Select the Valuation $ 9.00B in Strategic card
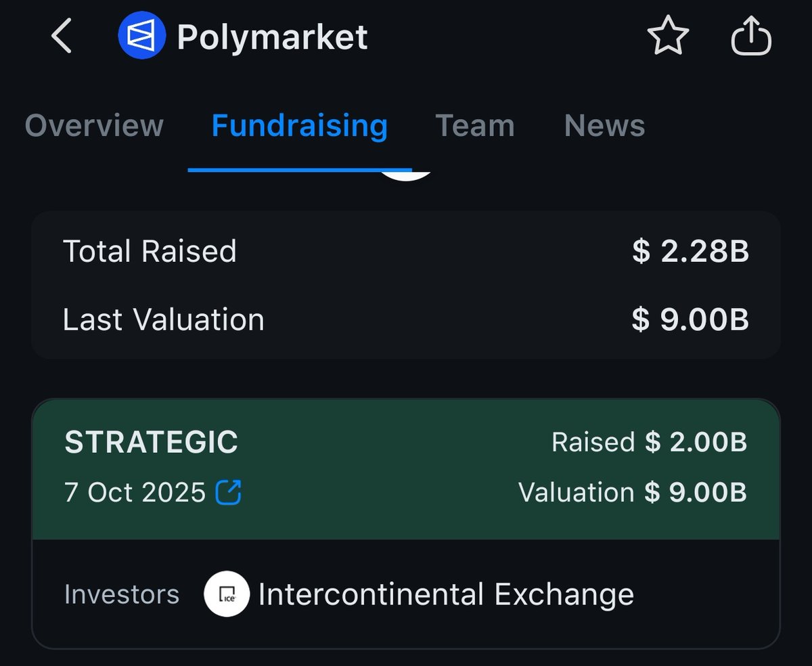The image size is (812, 666). coord(633,492)
